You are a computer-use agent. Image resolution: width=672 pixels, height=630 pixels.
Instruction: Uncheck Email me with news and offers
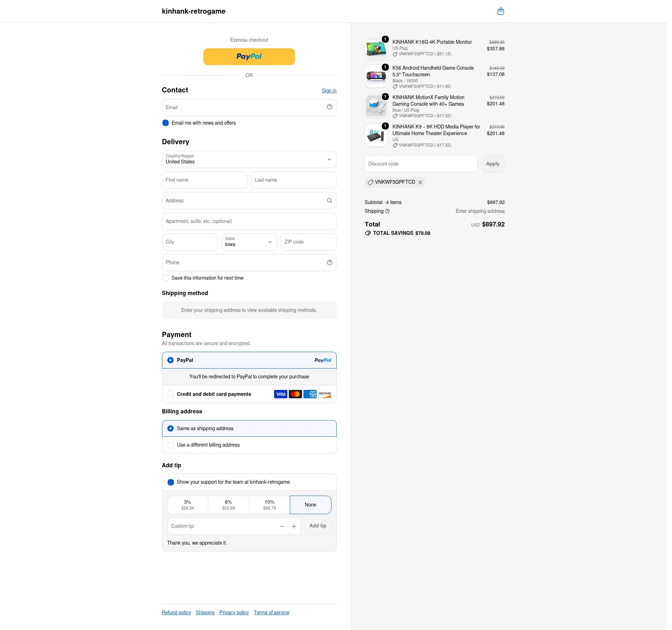(x=166, y=123)
